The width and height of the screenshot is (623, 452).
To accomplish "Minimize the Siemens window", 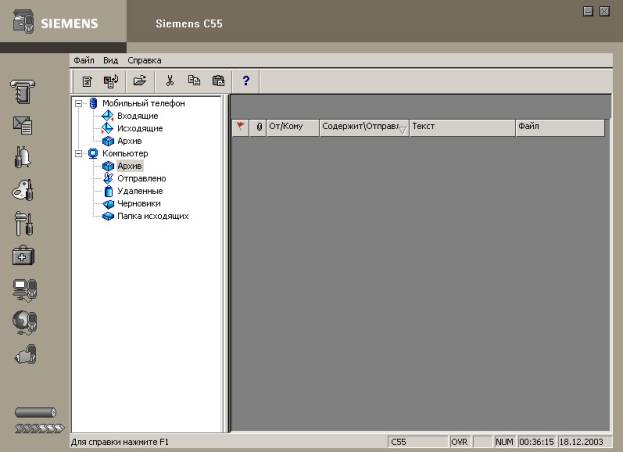I will [588, 11].
